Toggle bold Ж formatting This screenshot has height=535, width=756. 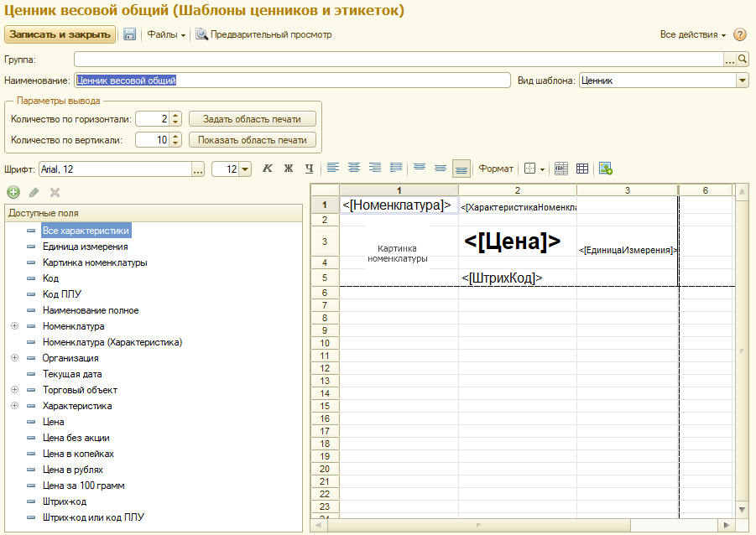point(289,169)
